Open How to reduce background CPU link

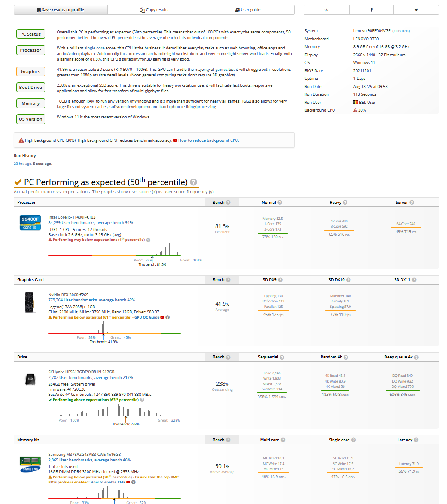pos(208,140)
